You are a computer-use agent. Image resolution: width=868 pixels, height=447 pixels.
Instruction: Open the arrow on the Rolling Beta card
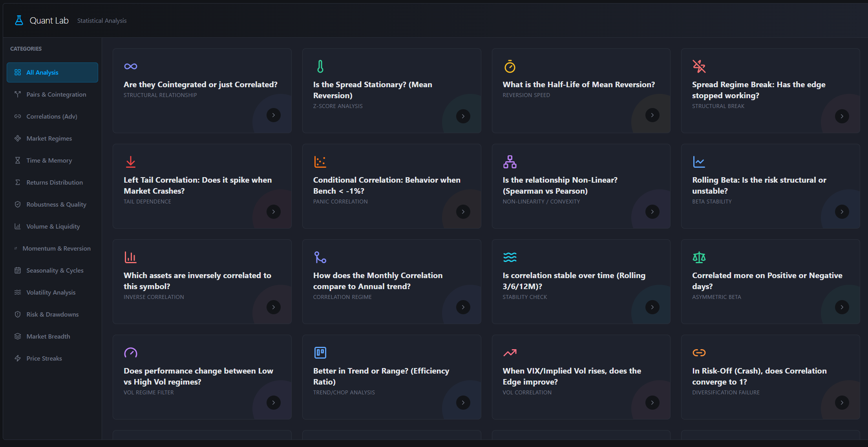[842, 212]
